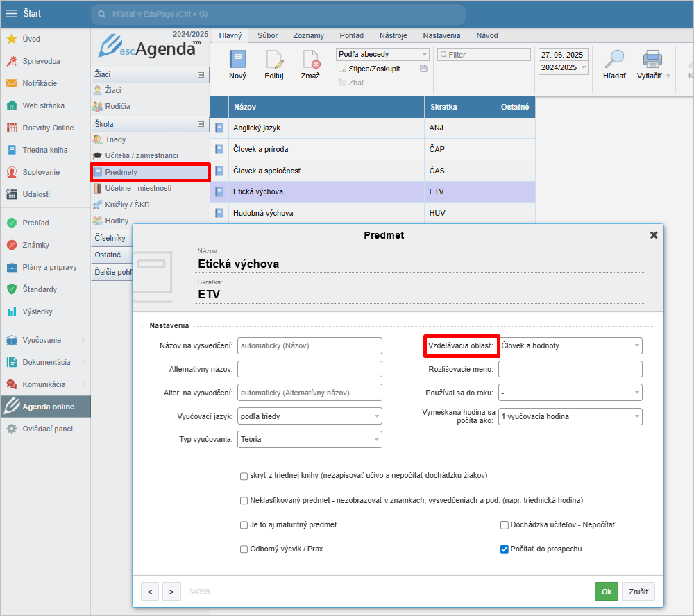This screenshot has width=694, height=616.
Task: Click the Výsledky bar chart icon
Action: coord(12,311)
